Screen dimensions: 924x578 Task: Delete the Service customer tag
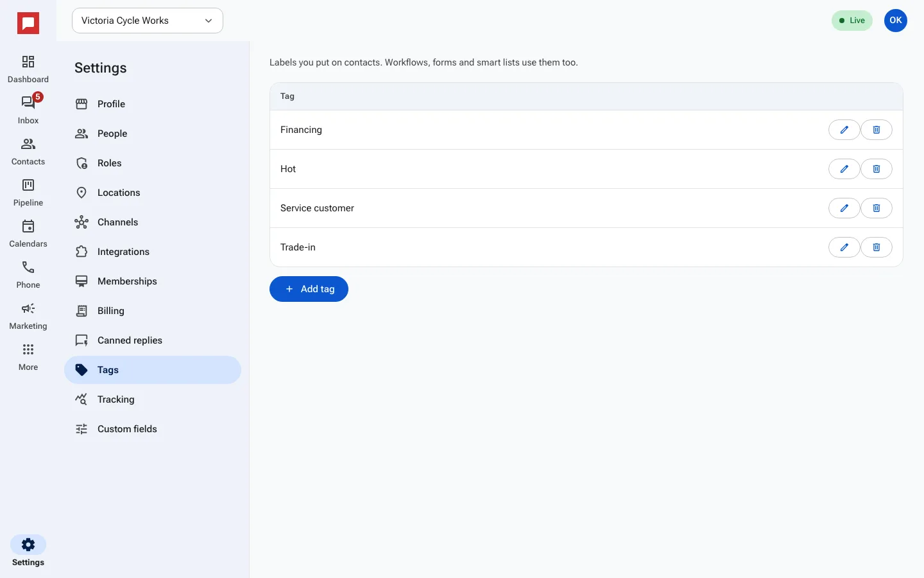pos(877,208)
